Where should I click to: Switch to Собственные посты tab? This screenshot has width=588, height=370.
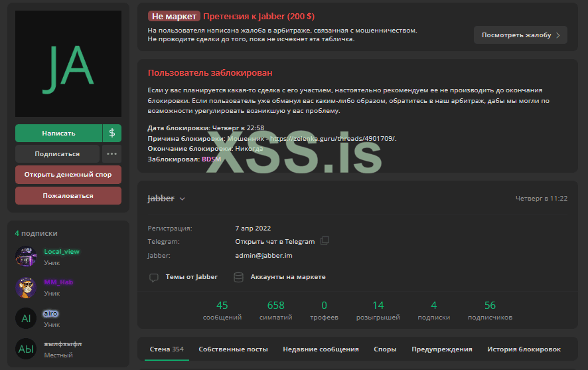233,349
